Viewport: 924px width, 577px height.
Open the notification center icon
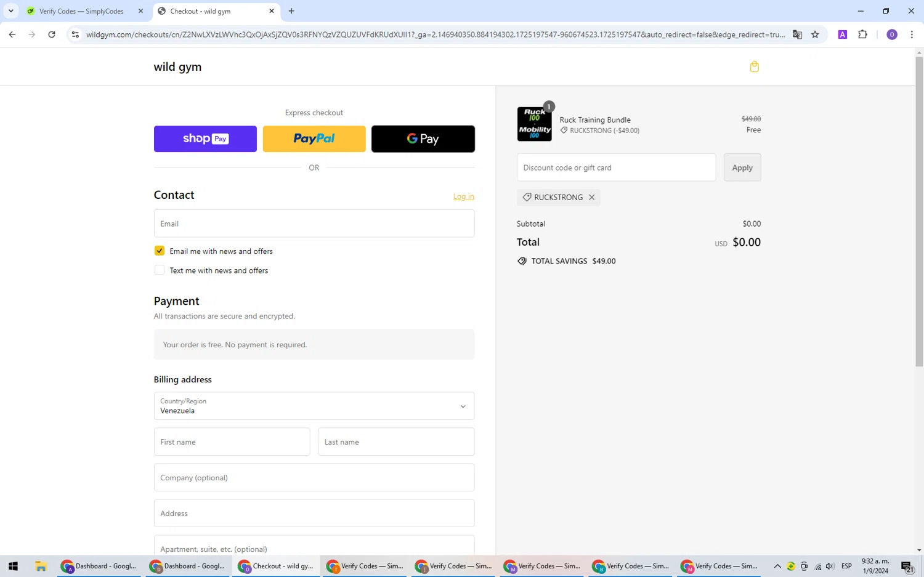(x=907, y=567)
